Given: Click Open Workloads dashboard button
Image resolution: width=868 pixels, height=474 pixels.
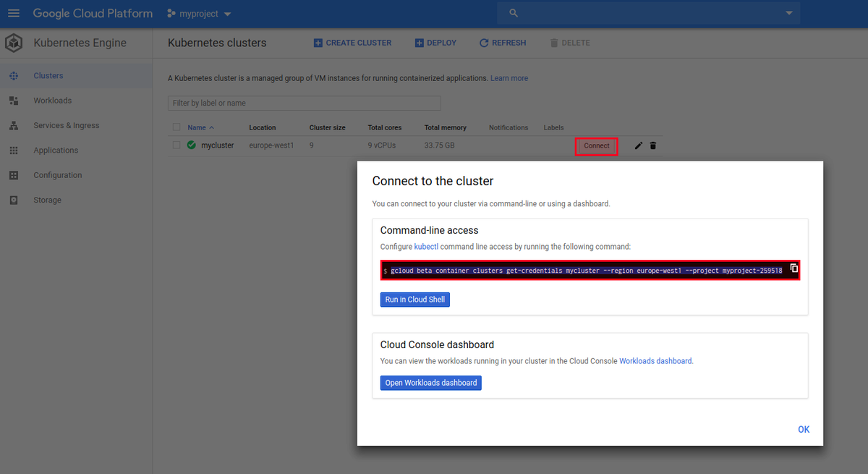Looking at the screenshot, I should click(x=431, y=382).
